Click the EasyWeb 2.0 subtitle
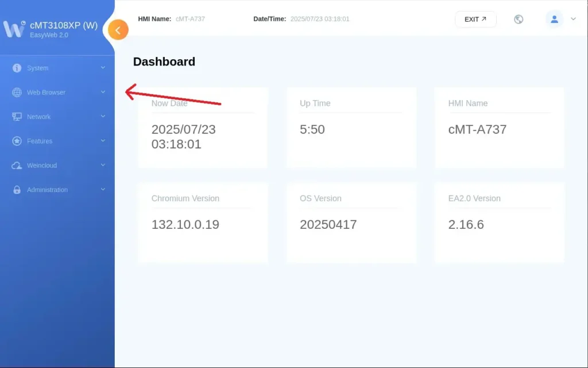Viewport: 588px width, 368px height. point(49,35)
